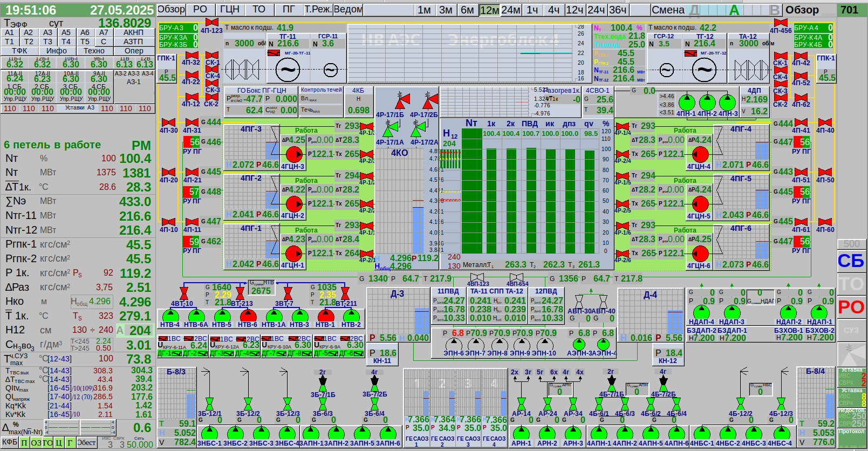Viewport: 868px width, 451px height.
Task: Open the 4ГЦН-6 pump icon
Action: pos(700,254)
